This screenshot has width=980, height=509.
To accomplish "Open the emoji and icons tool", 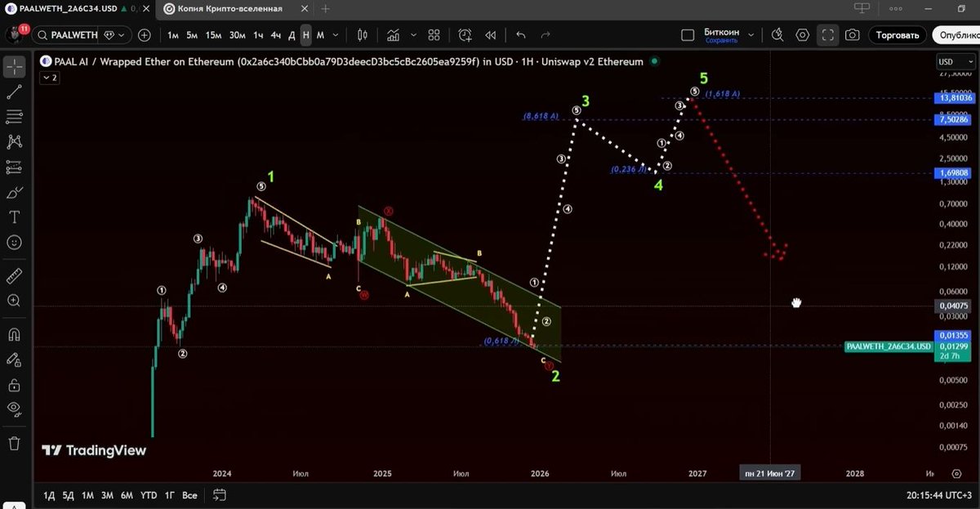I will click(14, 243).
